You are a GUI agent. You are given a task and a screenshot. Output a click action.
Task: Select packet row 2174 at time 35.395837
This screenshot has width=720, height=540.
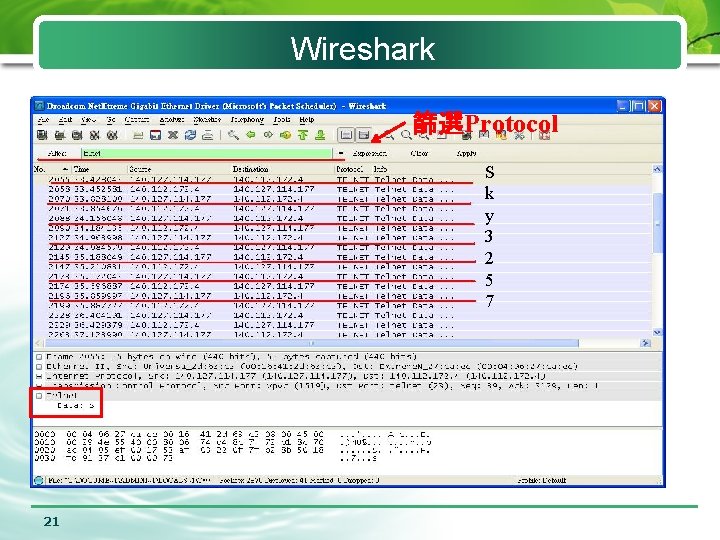click(x=342, y=286)
